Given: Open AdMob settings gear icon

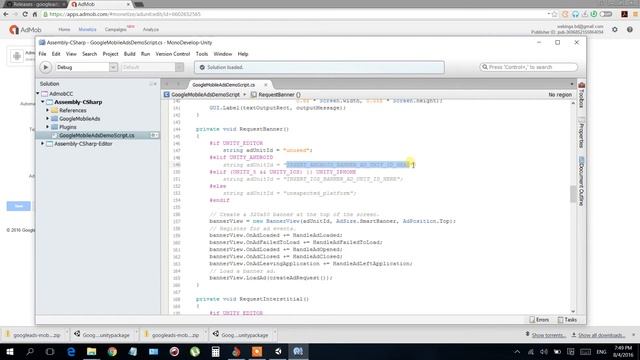Looking at the screenshot, I should coord(615,29).
